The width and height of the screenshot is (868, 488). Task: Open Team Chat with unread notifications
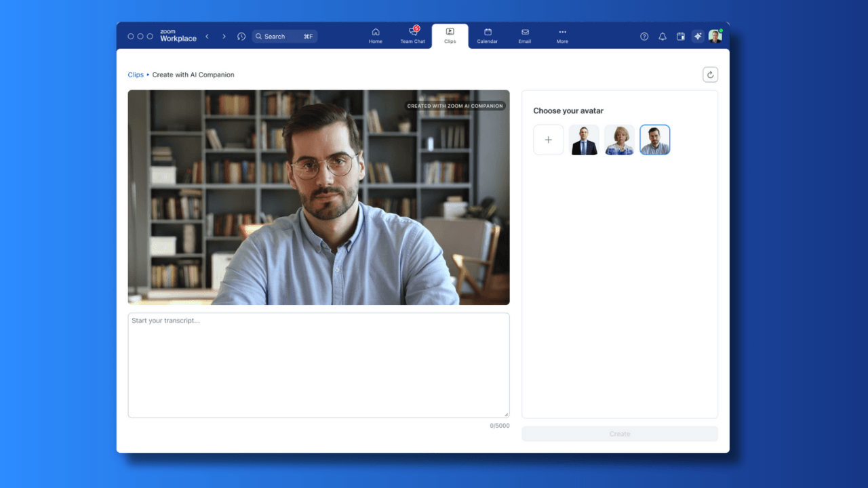click(412, 35)
